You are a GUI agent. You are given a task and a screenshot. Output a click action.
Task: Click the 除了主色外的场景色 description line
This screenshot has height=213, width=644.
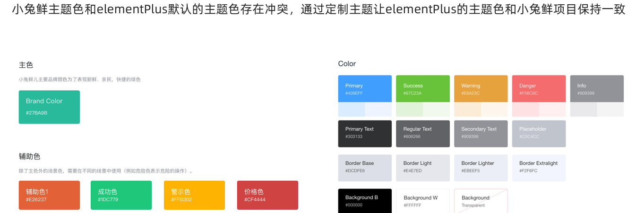click(x=106, y=171)
